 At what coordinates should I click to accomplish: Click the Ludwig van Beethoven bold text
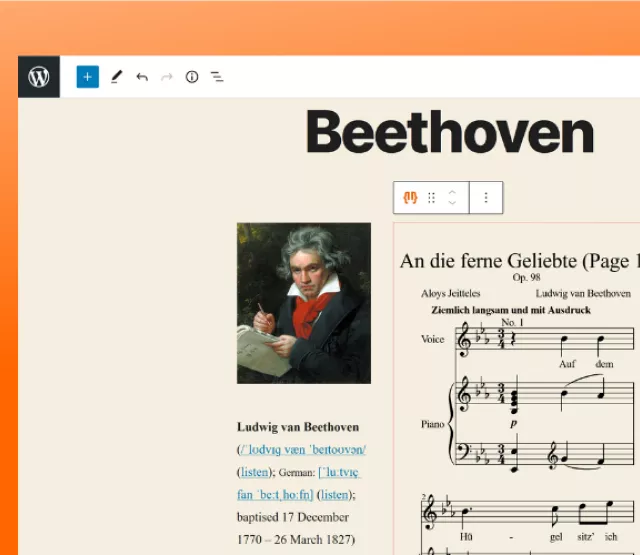[x=298, y=426]
